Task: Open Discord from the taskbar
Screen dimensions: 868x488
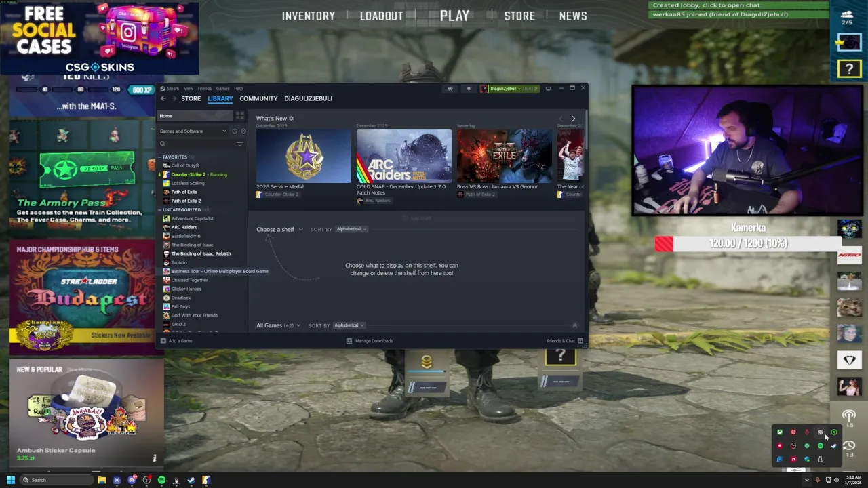Action: pos(132,480)
